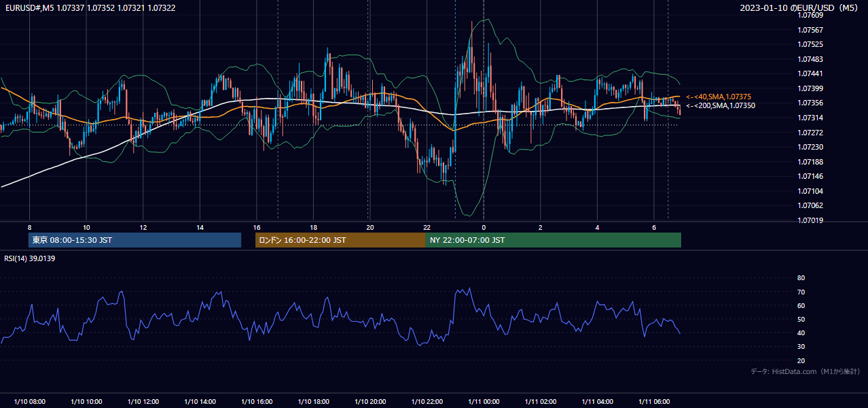
Task: Click price axis value 1.07567
Action: (810, 30)
